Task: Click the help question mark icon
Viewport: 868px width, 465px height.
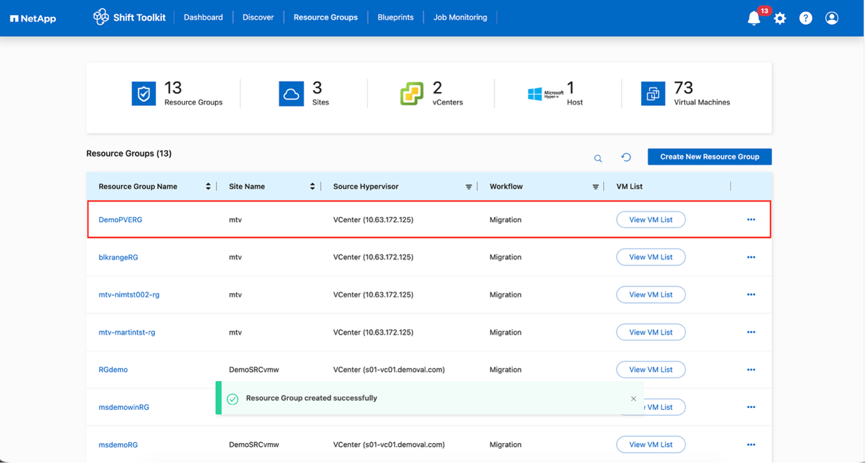Action: [x=805, y=18]
